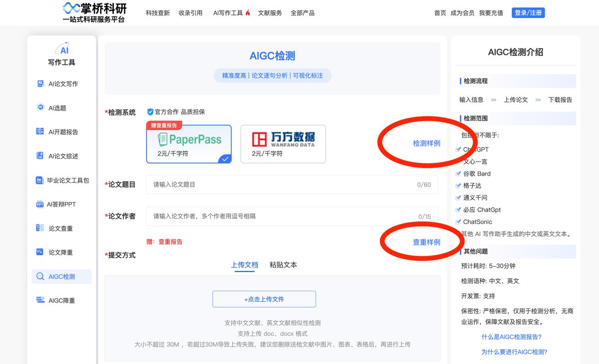Click the AI选题 sidebar icon
This screenshot has height=364, width=599.
click(40, 108)
